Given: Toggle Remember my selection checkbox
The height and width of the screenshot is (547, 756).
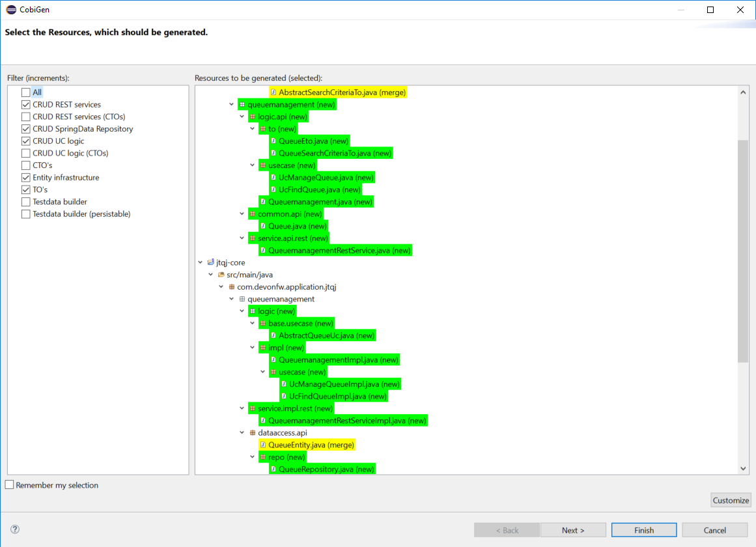Looking at the screenshot, I should tap(9, 485).
